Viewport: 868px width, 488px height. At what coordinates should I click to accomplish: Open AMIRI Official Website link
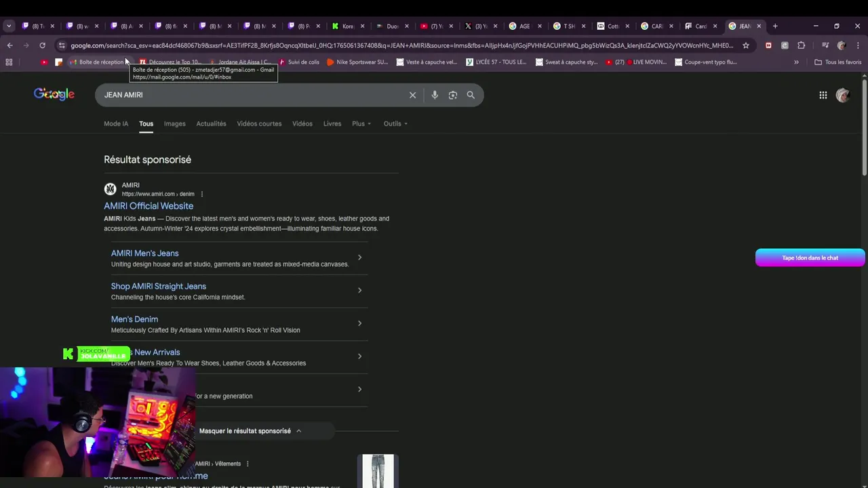(149, 206)
